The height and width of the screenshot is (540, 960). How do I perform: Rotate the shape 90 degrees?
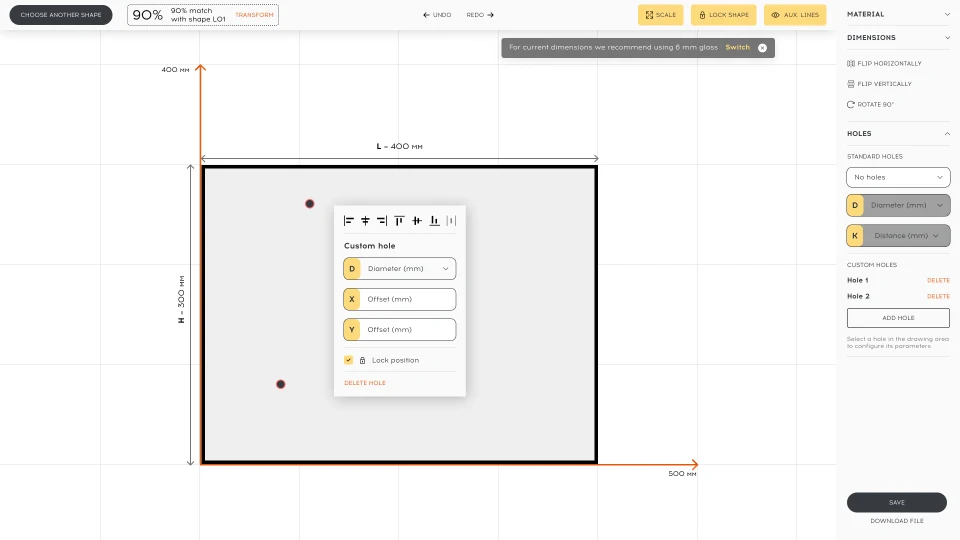point(871,105)
